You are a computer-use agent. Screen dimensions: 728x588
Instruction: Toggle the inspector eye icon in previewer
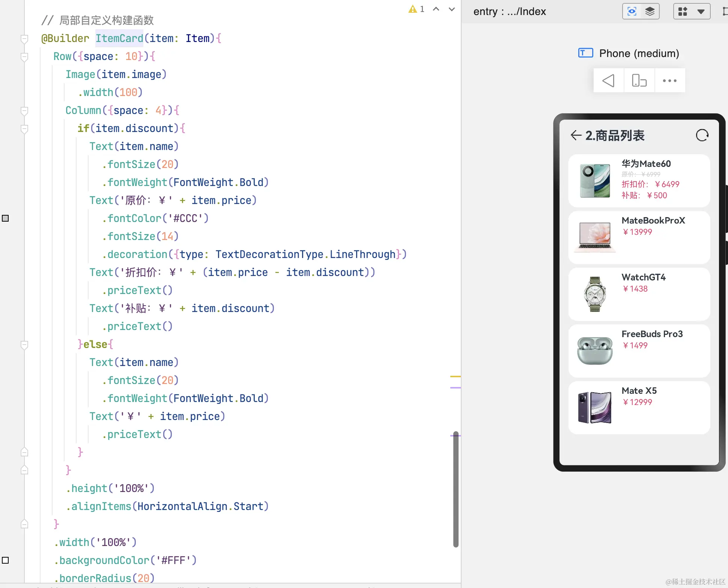[x=632, y=12]
